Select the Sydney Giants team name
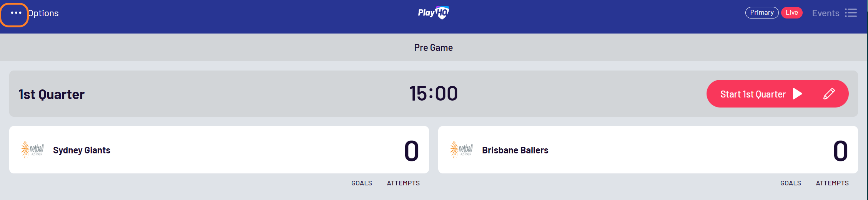 click(x=81, y=150)
